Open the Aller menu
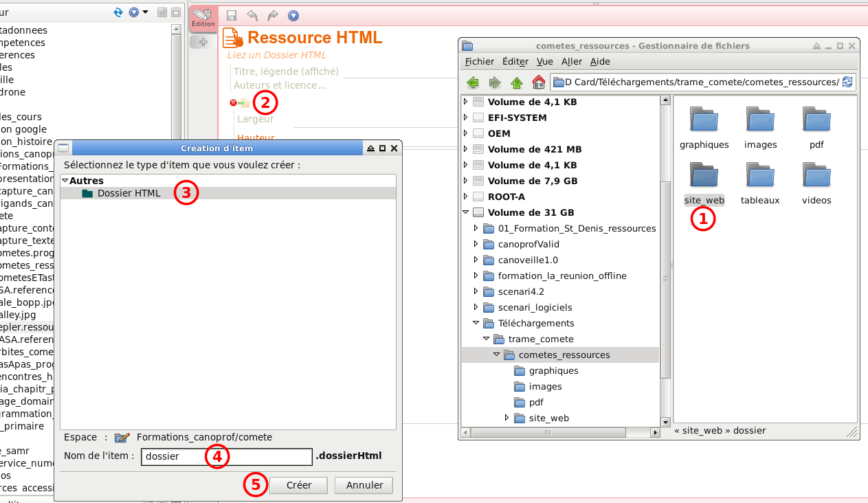This screenshot has width=868, height=503. (x=571, y=61)
